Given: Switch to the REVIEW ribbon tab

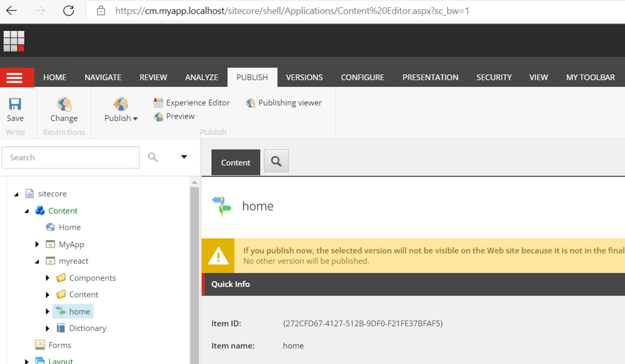Looking at the screenshot, I should [x=154, y=77].
